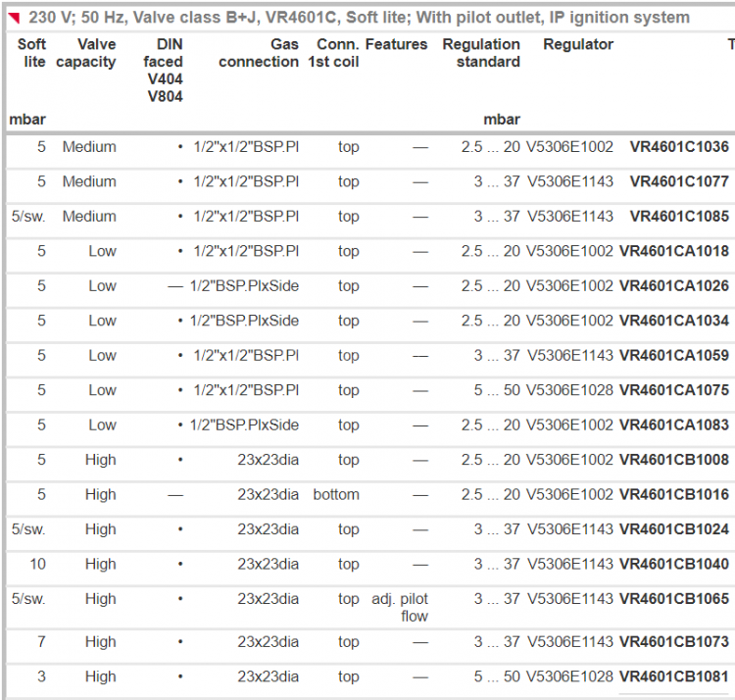Open product link VR4601C1085
Image resolution: width=735 pixels, height=700 pixels.
coord(679,216)
